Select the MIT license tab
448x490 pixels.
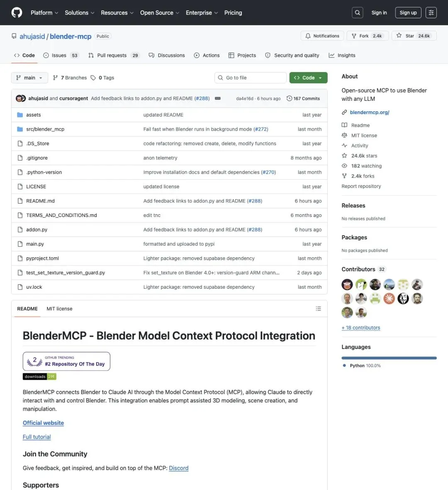click(59, 308)
